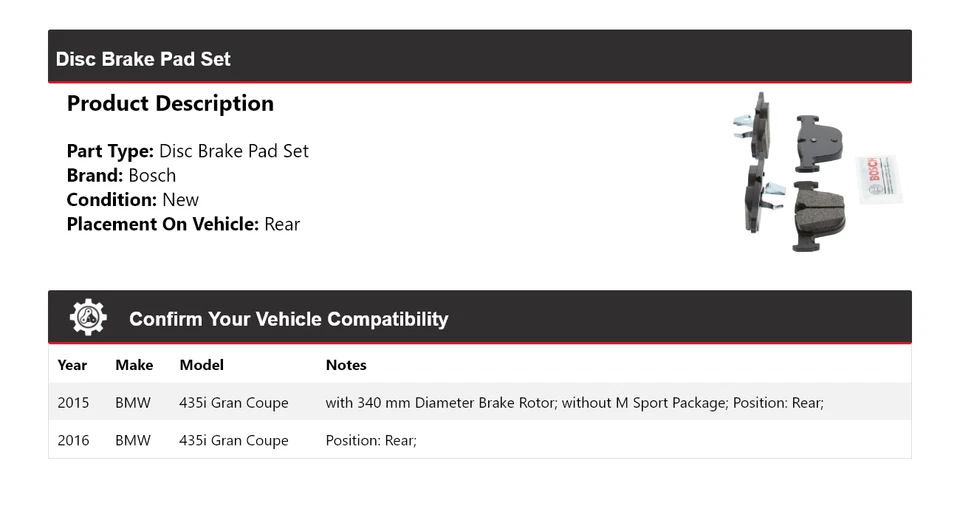Select the 2015 year cell
960x517 pixels.
click(73, 403)
